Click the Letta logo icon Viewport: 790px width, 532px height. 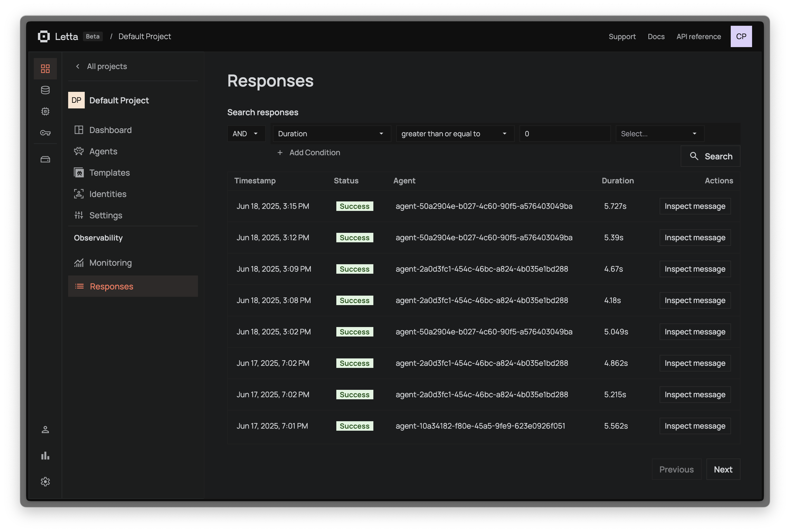44,36
